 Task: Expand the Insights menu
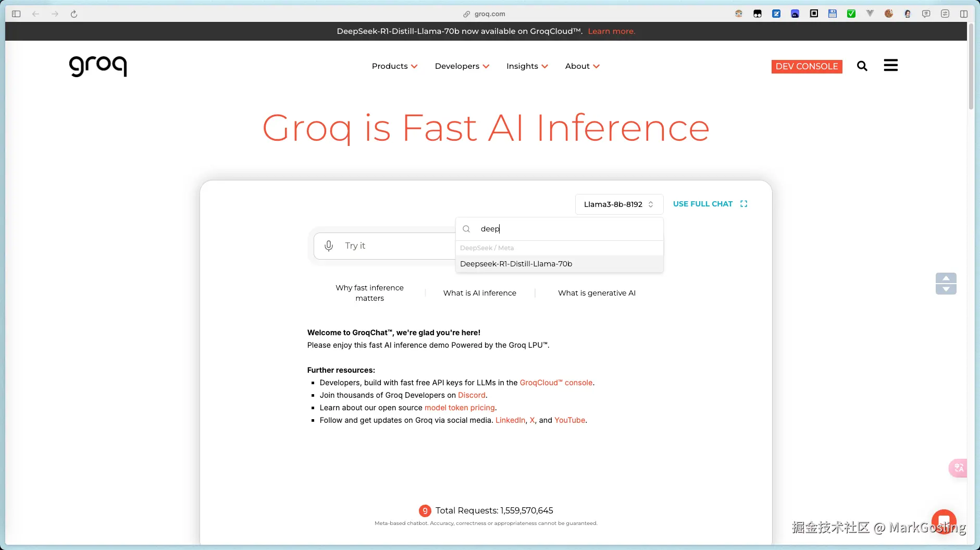point(527,66)
